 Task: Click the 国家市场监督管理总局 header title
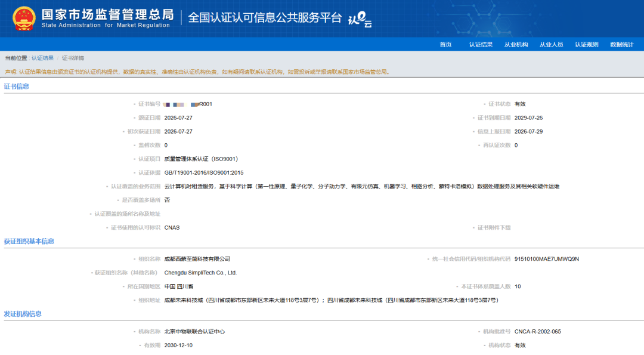[x=107, y=15]
